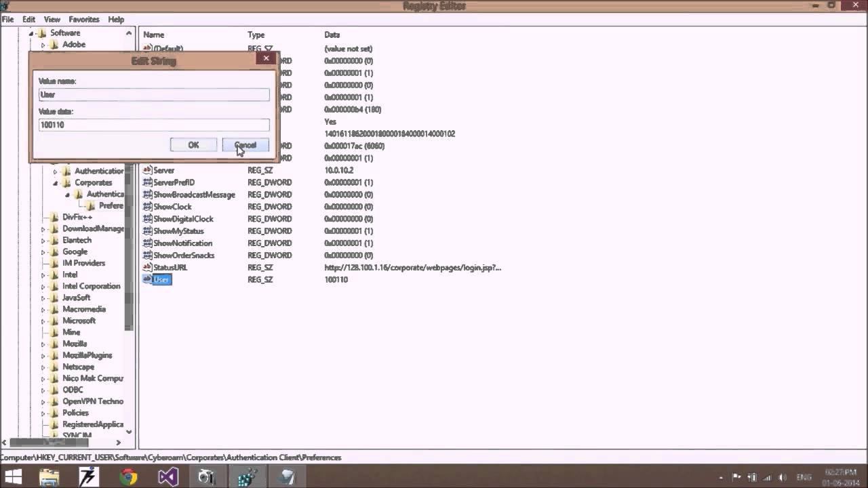Open the View menu
The height and width of the screenshot is (488, 868).
[52, 20]
